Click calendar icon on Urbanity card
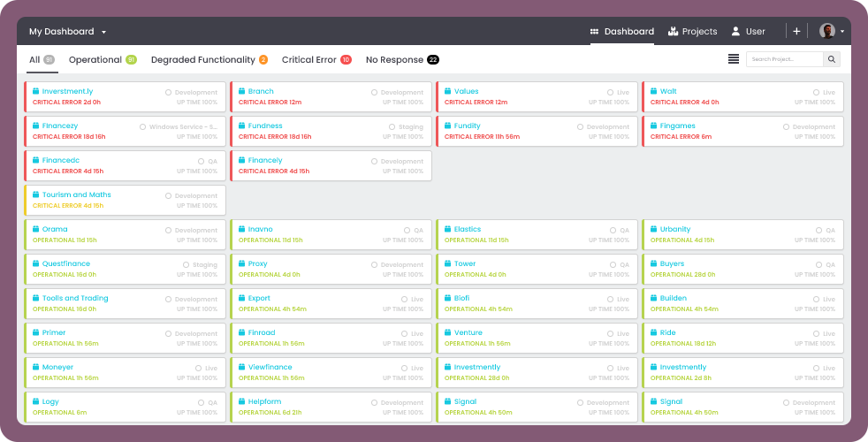The height and width of the screenshot is (442, 868). [654, 229]
